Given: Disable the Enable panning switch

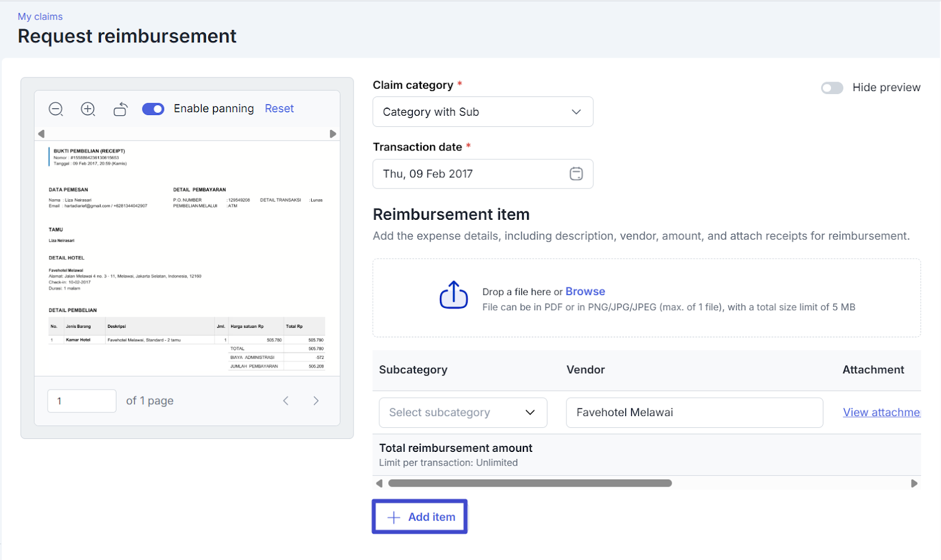Looking at the screenshot, I should (154, 109).
